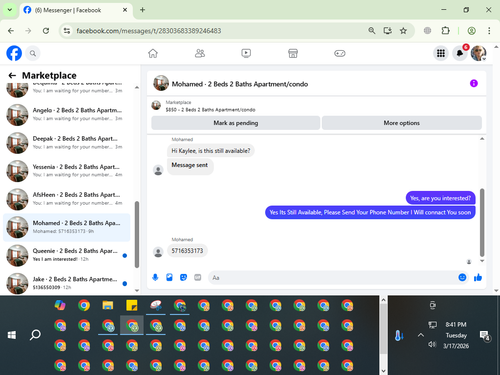
Task: Open Queenie's unread conversation
Action: tap(67, 255)
